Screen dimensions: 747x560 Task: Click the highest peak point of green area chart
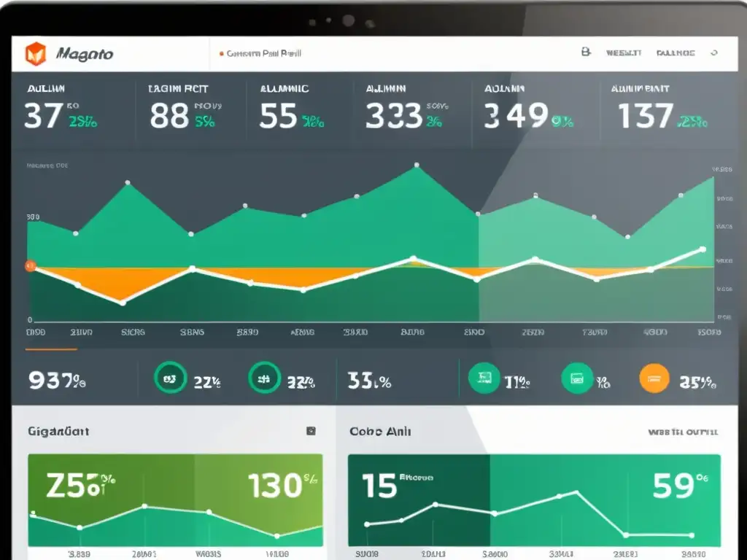pyautogui.click(x=417, y=166)
